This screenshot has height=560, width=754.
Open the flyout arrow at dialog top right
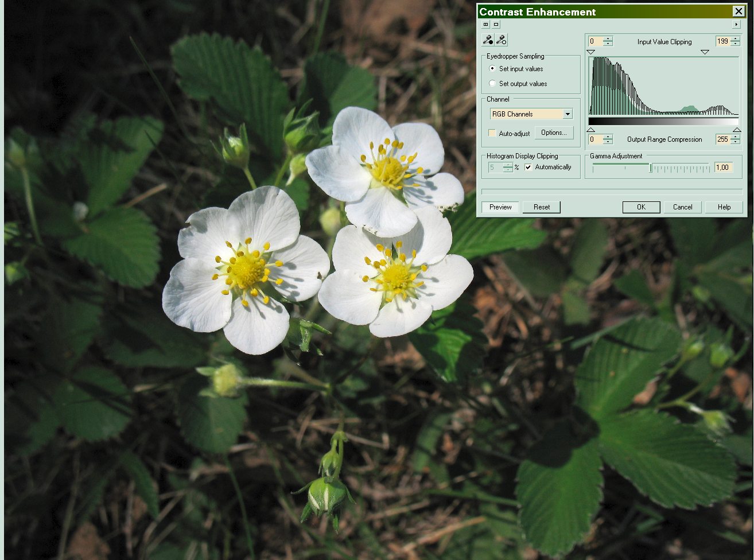(736, 25)
